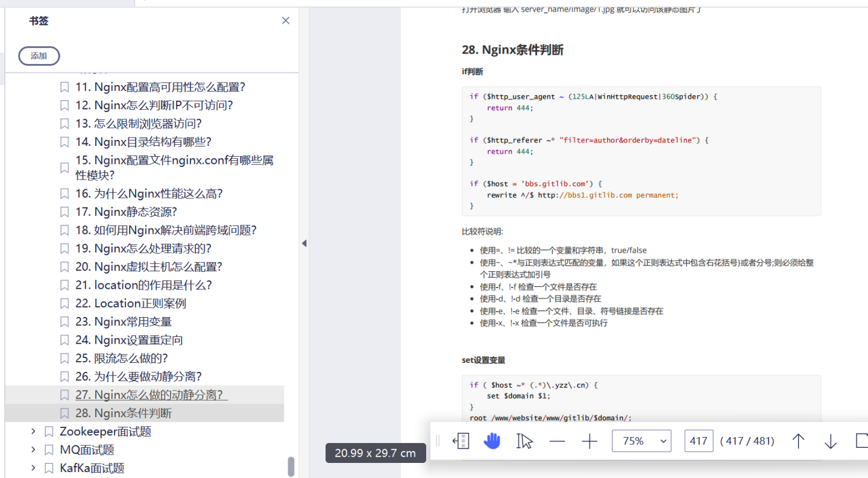868x478 pixels.
Task: Toggle the page layout panel icon
Action: click(x=461, y=441)
